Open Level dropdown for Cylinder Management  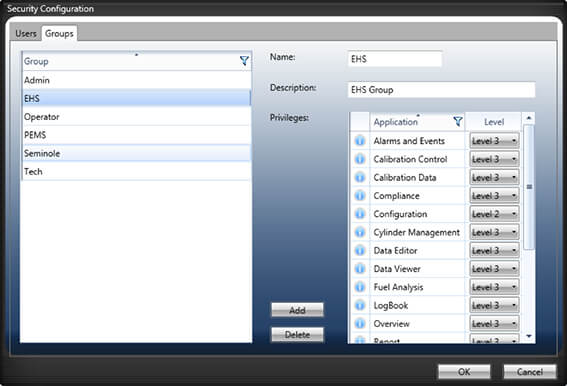pyautogui.click(x=494, y=232)
